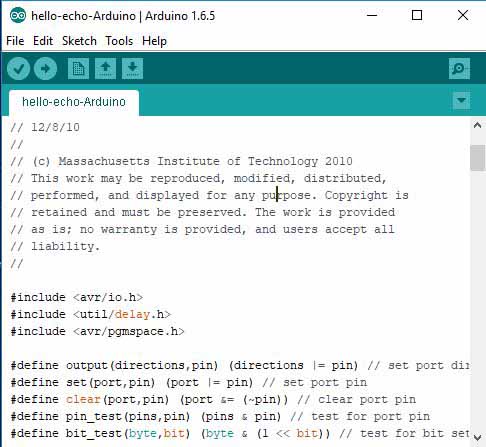
Task: Click the '#define pin_test(pins,pin)' line
Action: 220,416
